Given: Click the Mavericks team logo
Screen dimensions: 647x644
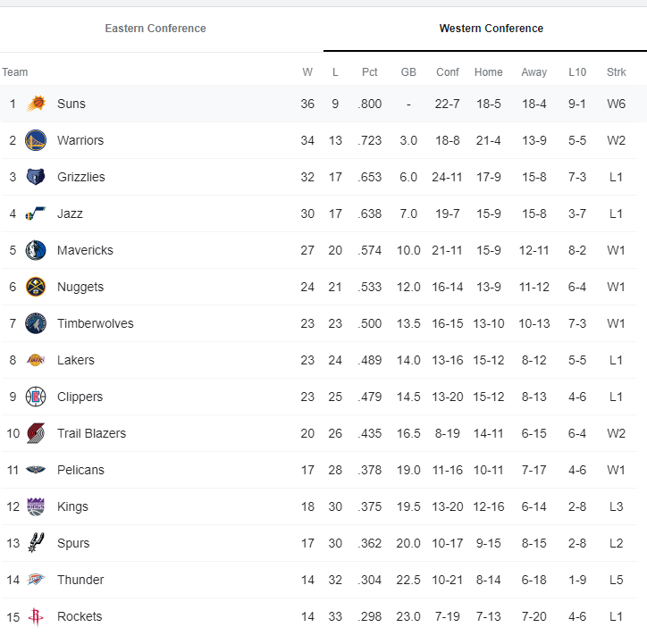Looking at the screenshot, I should (36, 250).
